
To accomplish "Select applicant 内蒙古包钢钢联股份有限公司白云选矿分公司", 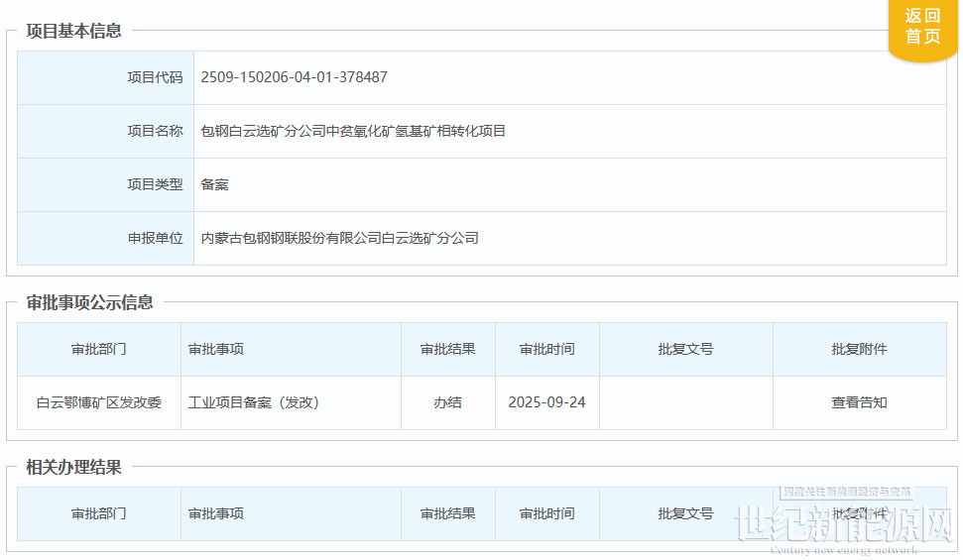I will (x=339, y=238).
